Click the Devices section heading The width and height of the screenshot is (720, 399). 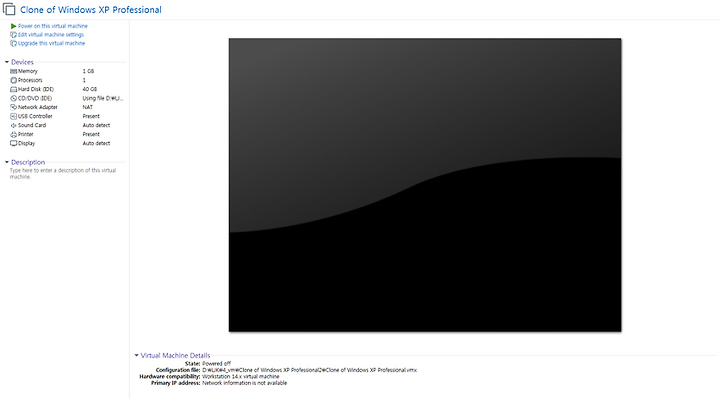[22, 62]
